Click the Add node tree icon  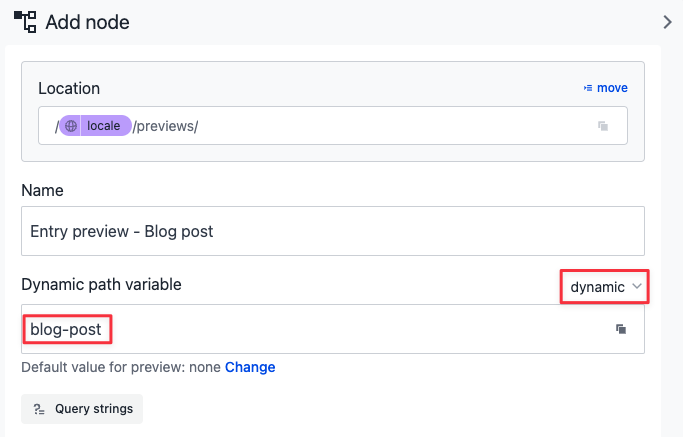(25, 20)
